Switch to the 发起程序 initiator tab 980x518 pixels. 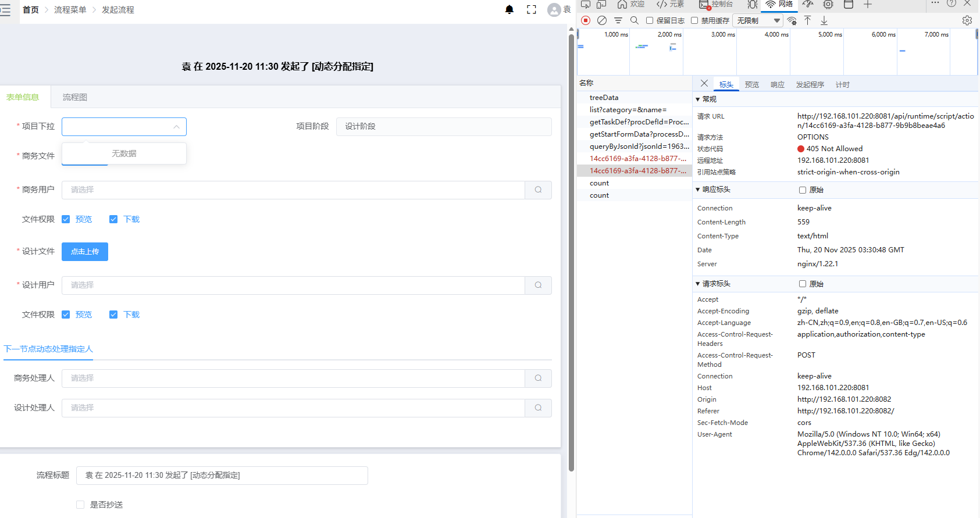point(810,84)
